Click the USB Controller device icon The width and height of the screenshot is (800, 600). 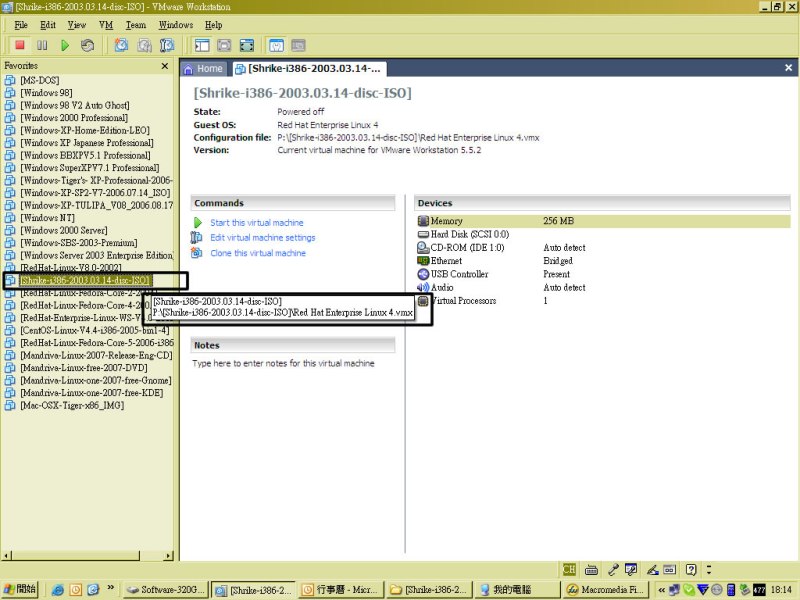pyautogui.click(x=423, y=274)
